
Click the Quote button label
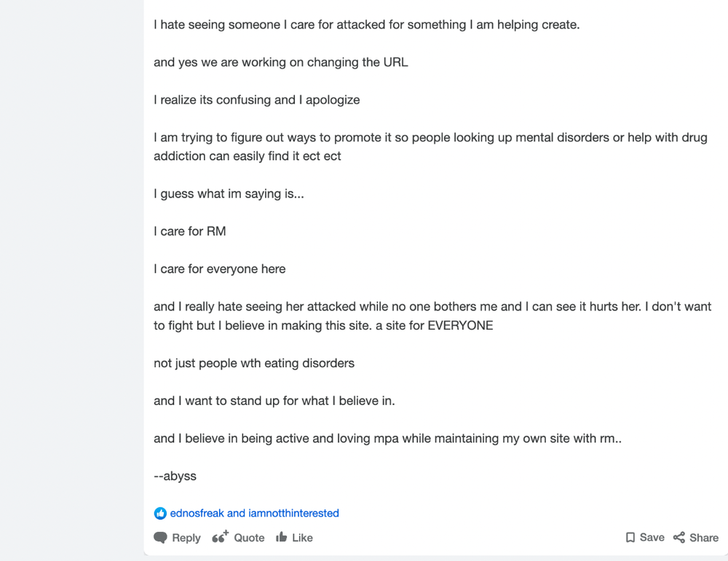(249, 538)
